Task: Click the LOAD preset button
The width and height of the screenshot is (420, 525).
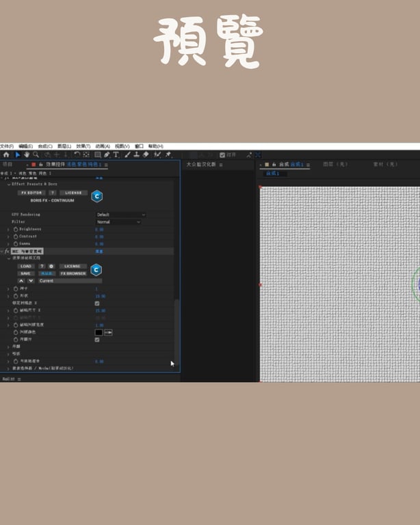Action: 26,266
